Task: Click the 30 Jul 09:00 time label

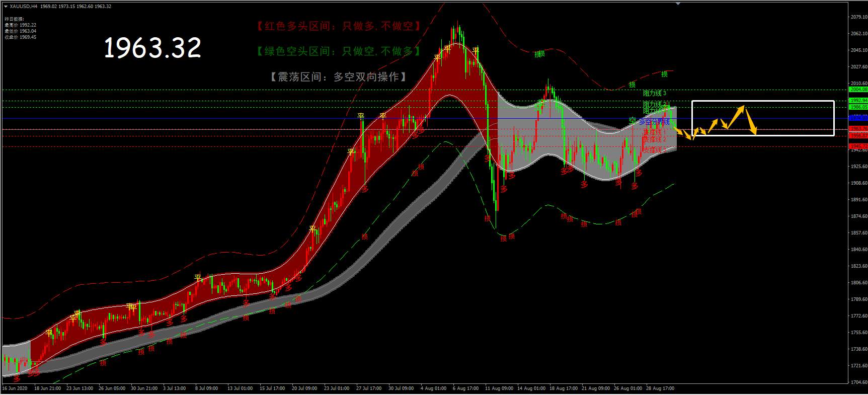Action: coord(401,388)
